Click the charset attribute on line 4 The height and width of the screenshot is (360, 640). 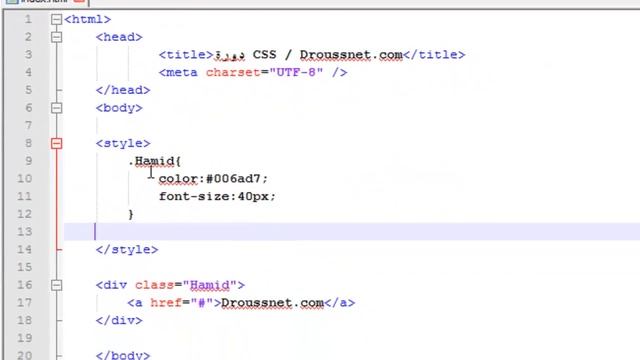click(x=233, y=73)
